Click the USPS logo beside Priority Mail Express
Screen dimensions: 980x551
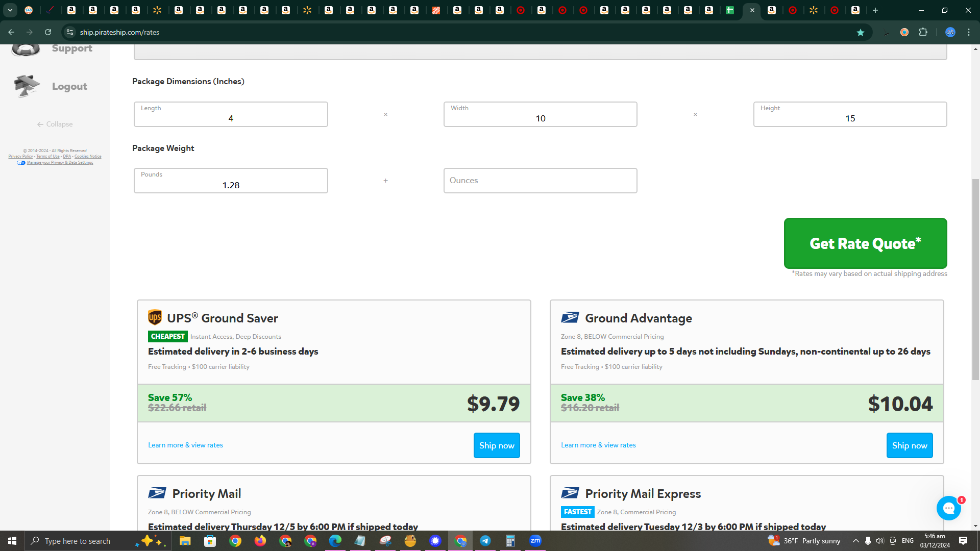coord(570,493)
